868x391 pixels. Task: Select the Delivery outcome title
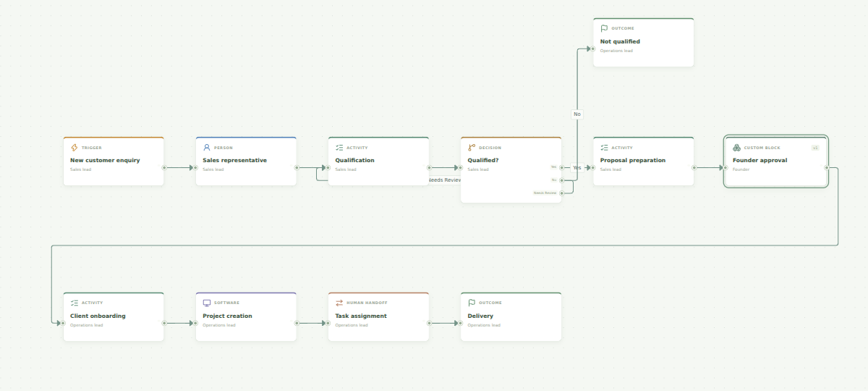pyautogui.click(x=481, y=316)
